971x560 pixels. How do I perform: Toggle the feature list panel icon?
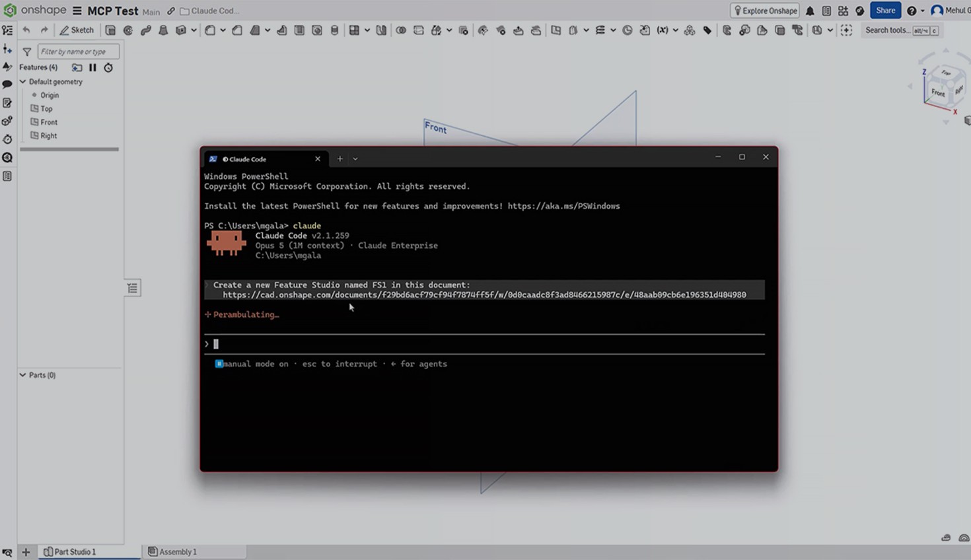[x=7, y=30]
